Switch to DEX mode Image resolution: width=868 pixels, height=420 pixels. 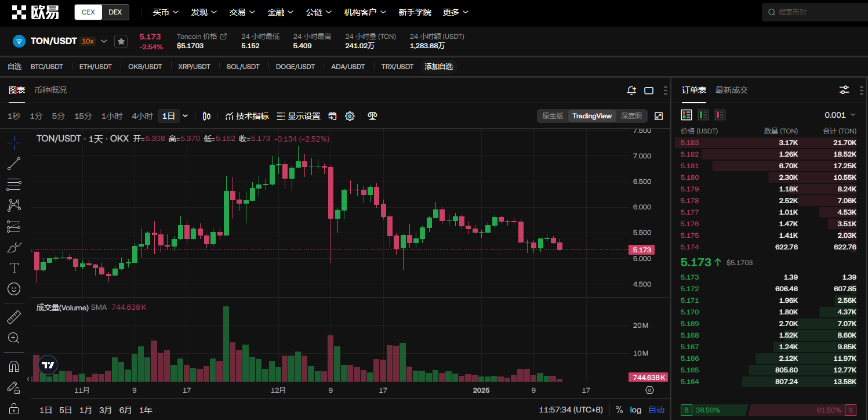(115, 12)
